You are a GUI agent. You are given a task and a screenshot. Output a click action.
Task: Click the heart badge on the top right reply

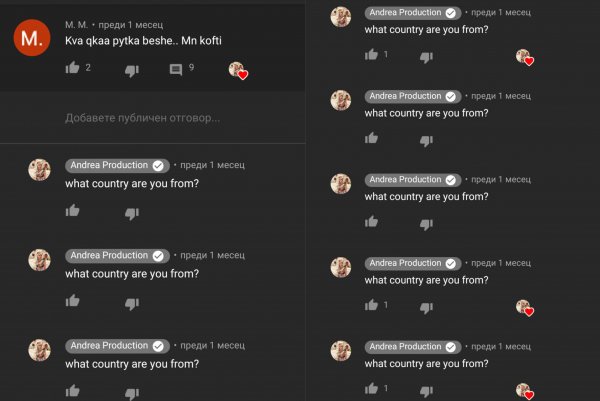525,57
